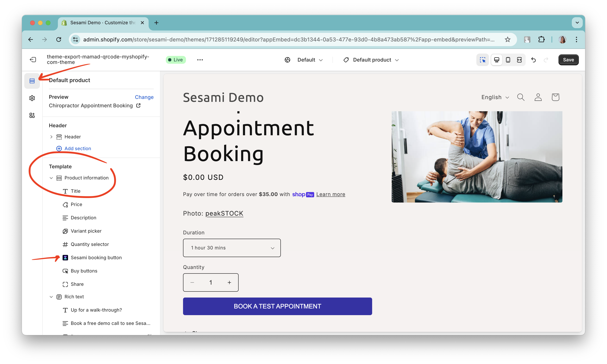Click the redo arrow

[546, 60]
